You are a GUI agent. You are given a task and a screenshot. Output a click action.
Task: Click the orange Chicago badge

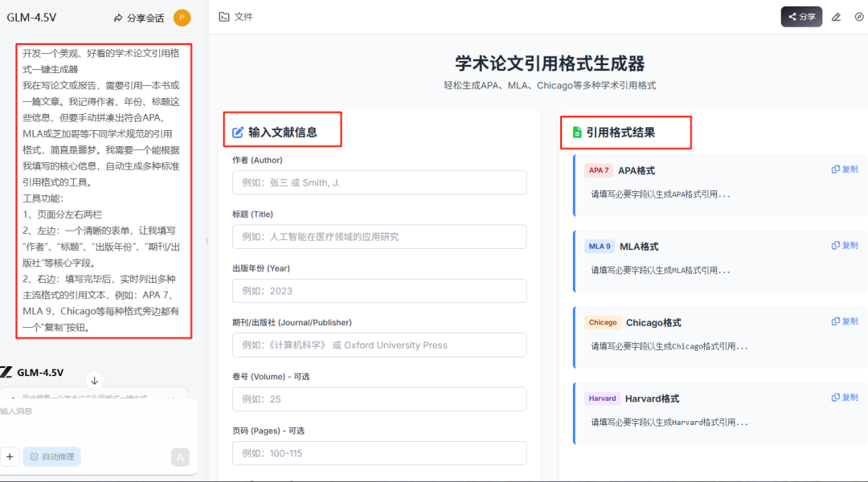pyautogui.click(x=602, y=323)
